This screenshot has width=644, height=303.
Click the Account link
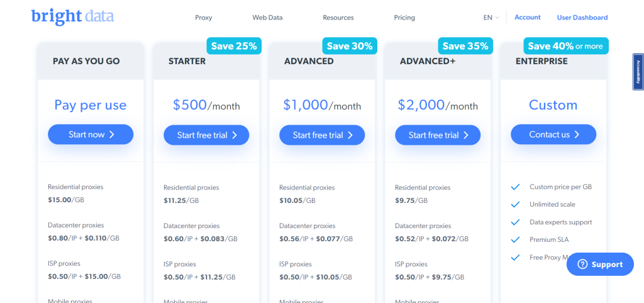click(x=528, y=18)
